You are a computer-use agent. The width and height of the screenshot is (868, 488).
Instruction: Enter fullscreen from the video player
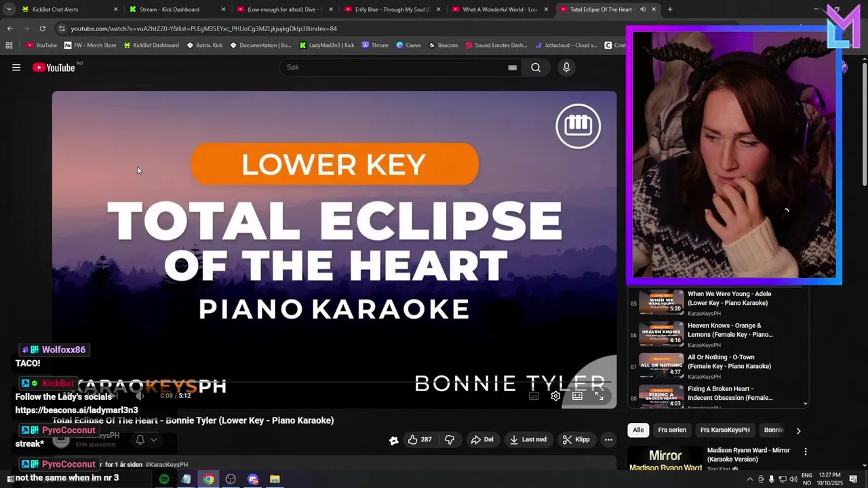pos(599,396)
